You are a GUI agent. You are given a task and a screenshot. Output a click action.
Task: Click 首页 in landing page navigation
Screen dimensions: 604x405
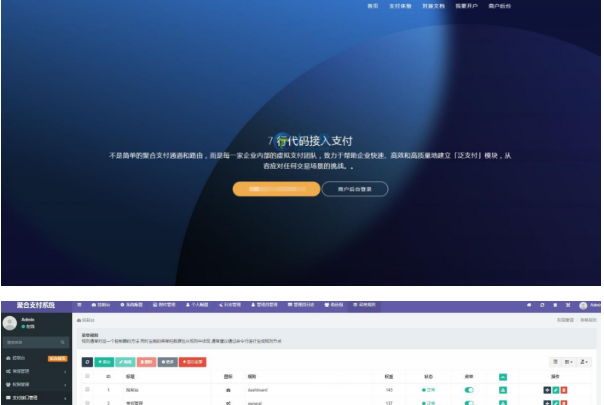372,6
